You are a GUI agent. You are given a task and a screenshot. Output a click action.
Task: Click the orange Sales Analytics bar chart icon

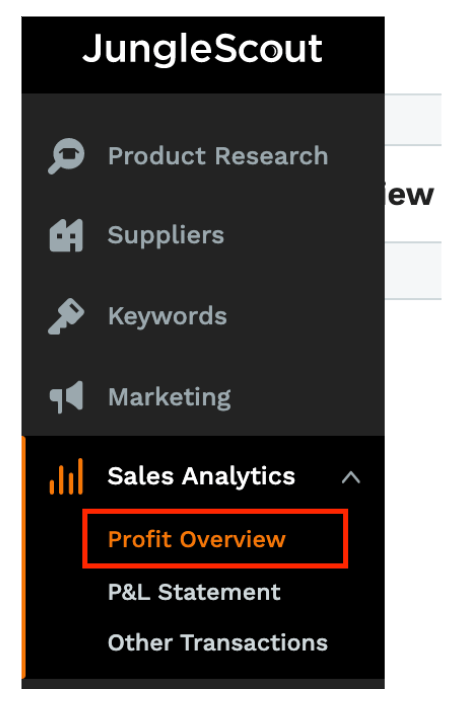click(66, 476)
